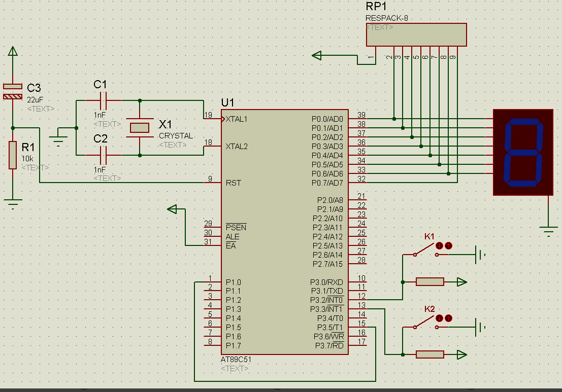This screenshot has width=562, height=392.
Task: Click the P2.7/A15 pin label
Action: pos(328,264)
